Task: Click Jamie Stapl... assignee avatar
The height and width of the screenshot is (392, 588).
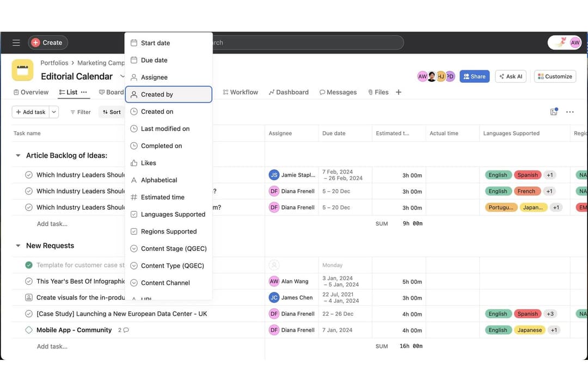Action: (274, 175)
